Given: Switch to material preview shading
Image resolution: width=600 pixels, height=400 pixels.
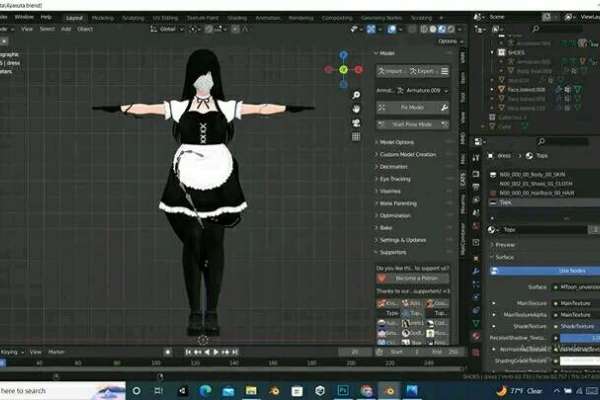Looking at the screenshot, I should (x=442, y=29).
